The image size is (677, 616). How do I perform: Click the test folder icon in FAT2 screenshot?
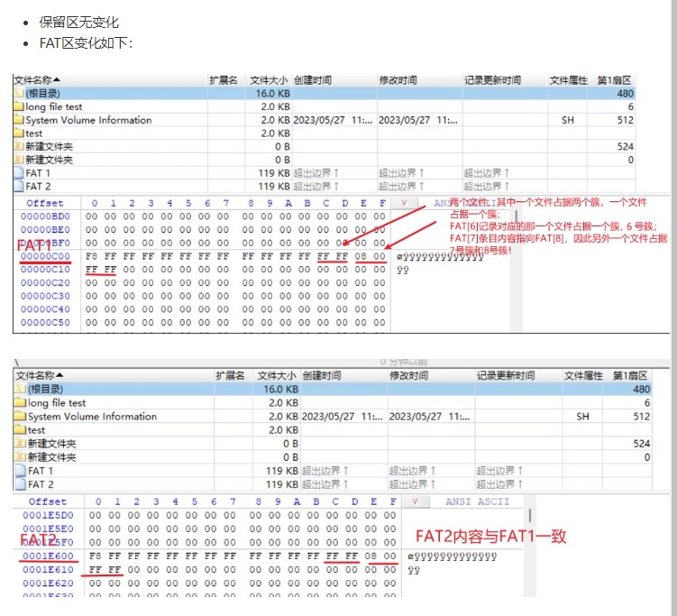click(21, 430)
